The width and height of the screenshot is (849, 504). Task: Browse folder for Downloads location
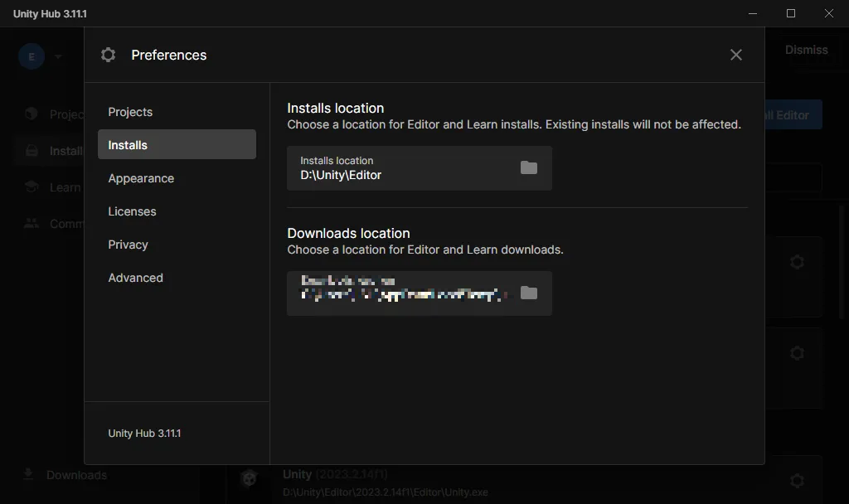(528, 293)
